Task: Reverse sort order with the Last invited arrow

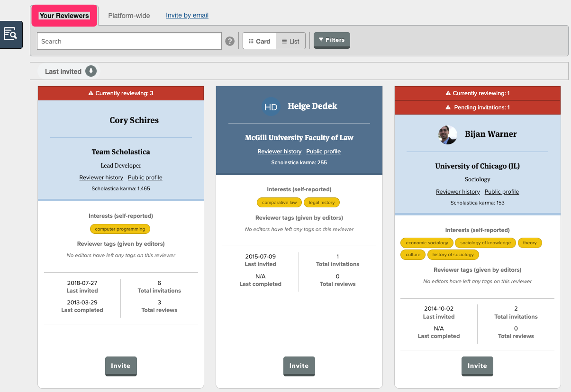Action: tap(91, 71)
